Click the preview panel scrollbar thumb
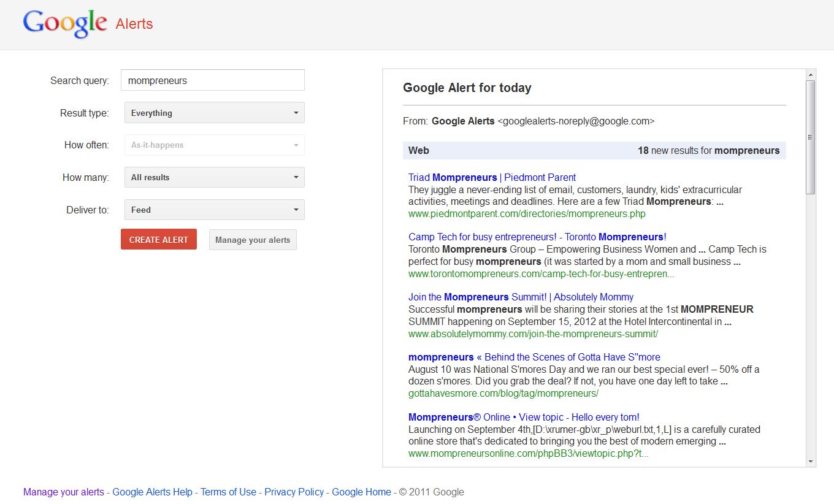834x504 pixels. (811, 137)
